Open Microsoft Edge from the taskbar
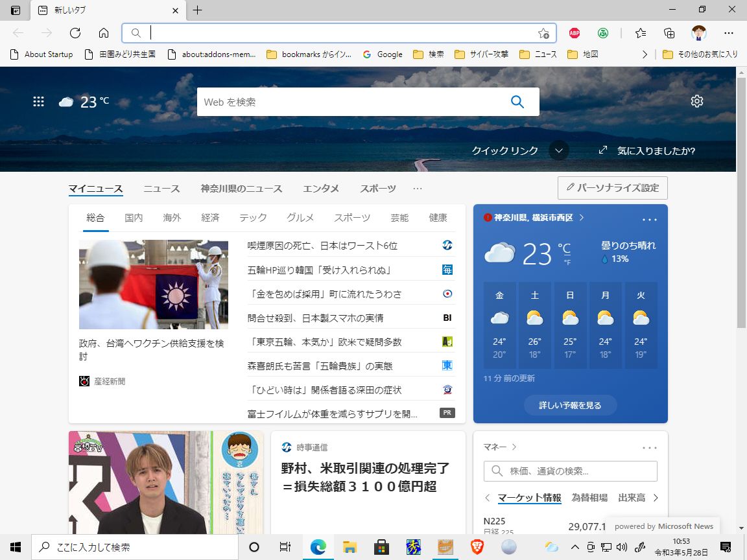This screenshot has height=560, width=747. pyautogui.click(x=318, y=547)
